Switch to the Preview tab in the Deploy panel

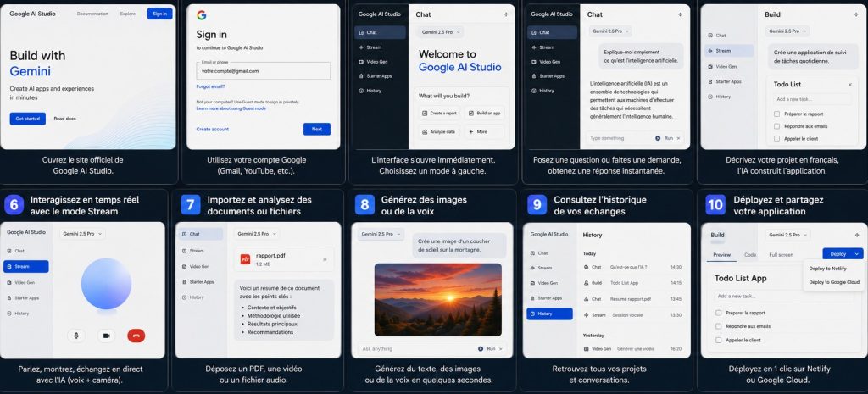[x=722, y=254]
